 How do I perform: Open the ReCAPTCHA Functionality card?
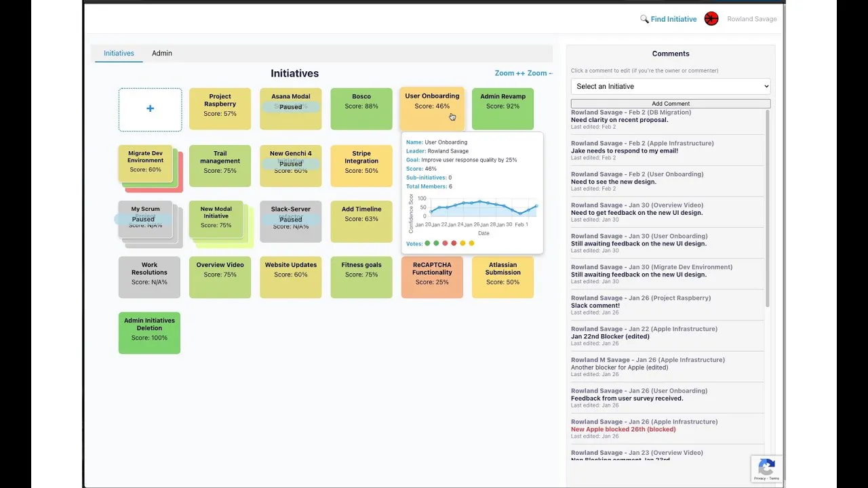pos(432,277)
